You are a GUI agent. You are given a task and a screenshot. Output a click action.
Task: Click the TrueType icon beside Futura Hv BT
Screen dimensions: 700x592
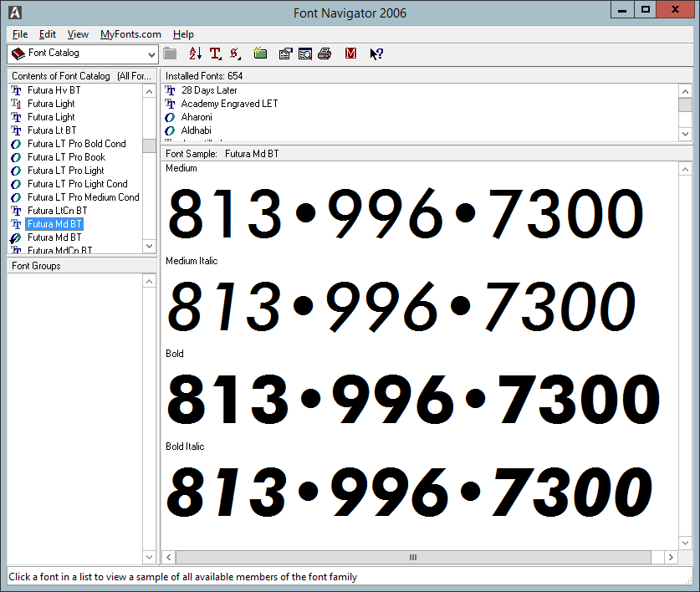tap(16, 90)
